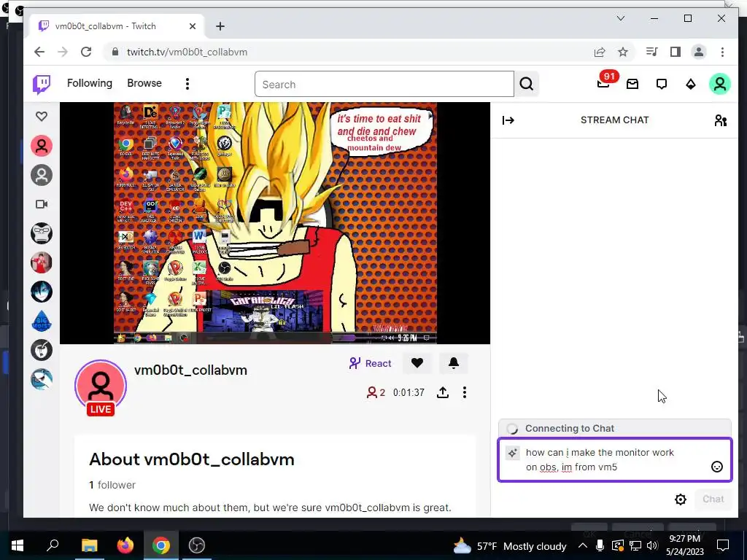747x560 pixels.
Task: Open the weather widget 57°F Mostly cloudy
Action: click(x=510, y=546)
